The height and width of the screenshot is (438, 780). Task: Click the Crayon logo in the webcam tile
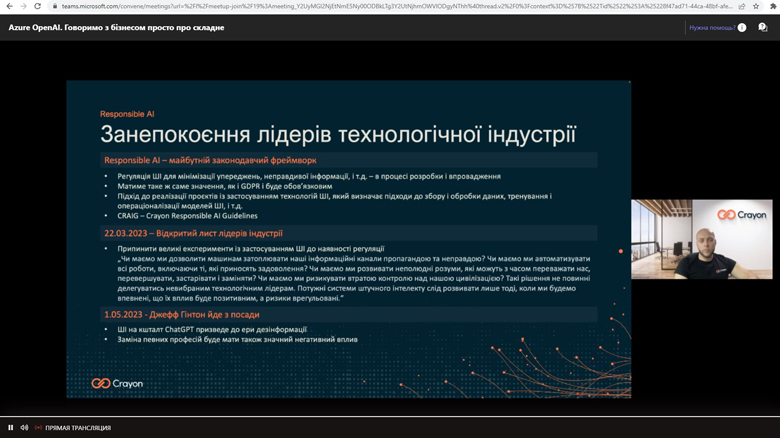tap(742, 215)
